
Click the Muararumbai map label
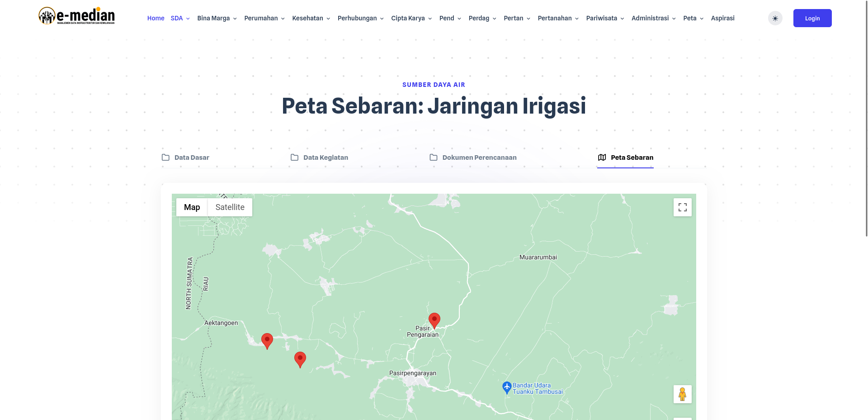pyautogui.click(x=538, y=257)
